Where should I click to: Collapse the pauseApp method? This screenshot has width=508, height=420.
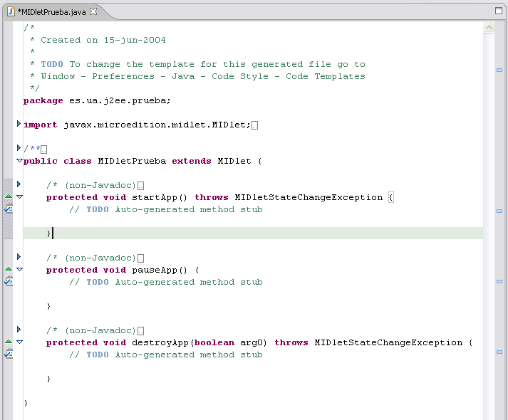[x=19, y=269]
